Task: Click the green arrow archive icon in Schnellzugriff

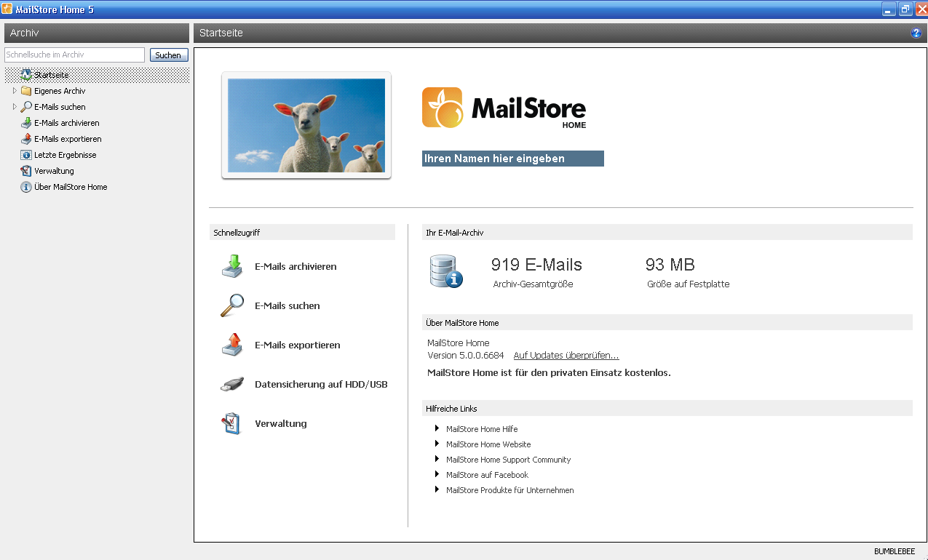Action: point(231,266)
